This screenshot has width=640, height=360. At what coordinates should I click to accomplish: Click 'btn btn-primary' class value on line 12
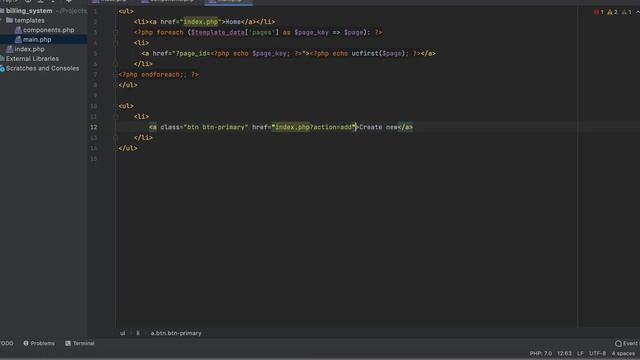(216, 127)
